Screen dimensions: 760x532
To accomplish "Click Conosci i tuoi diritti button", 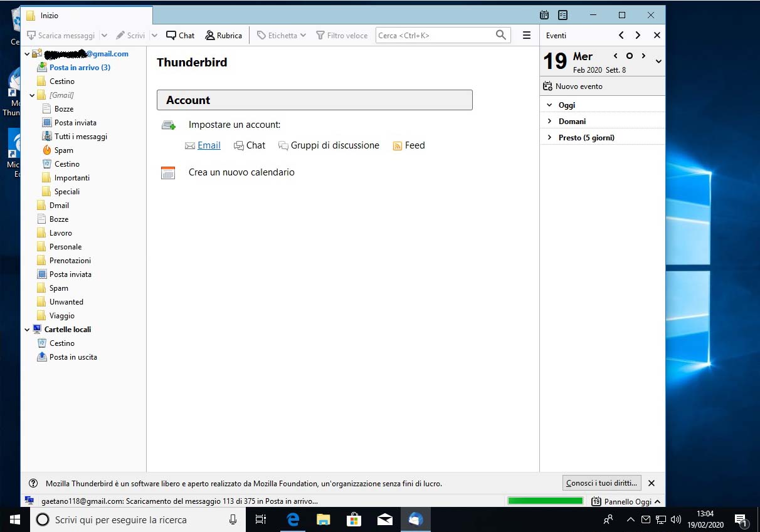I will pos(601,483).
